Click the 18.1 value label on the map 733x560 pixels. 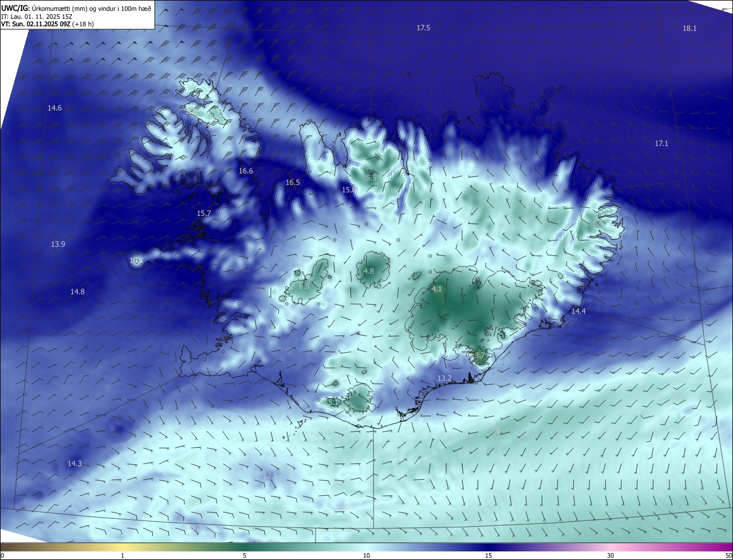click(x=689, y=29)
